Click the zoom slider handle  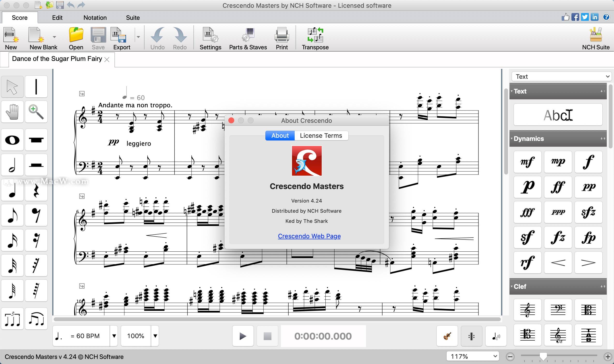[543, 357]
